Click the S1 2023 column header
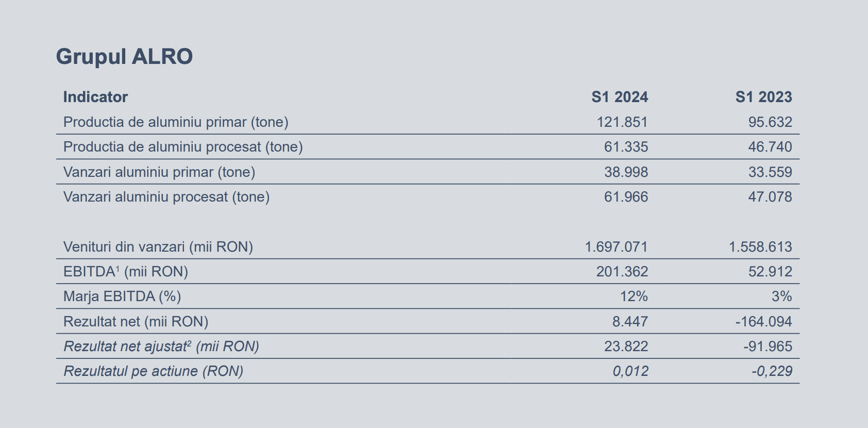 click(763, 97)
